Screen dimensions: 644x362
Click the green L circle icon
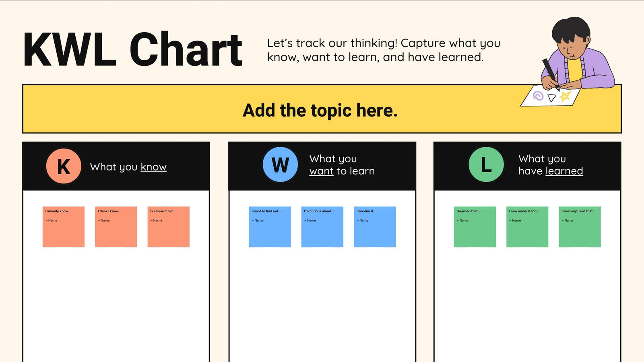pos(486,165)
